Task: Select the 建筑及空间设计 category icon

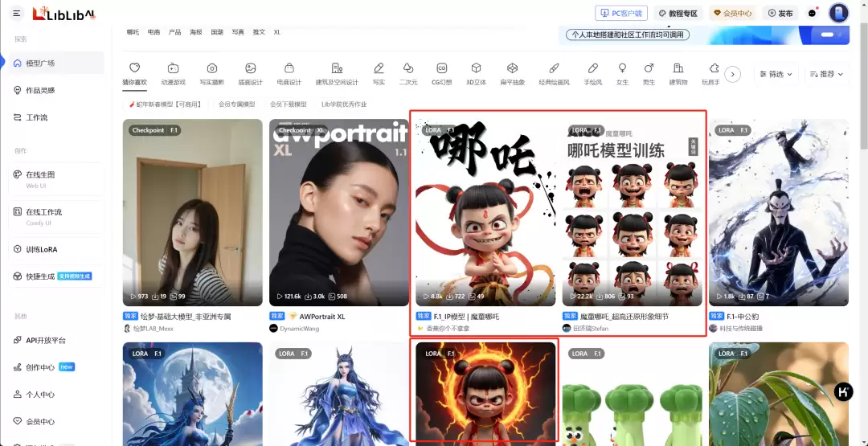Action: pyautogui.click(x=337, y=74)
